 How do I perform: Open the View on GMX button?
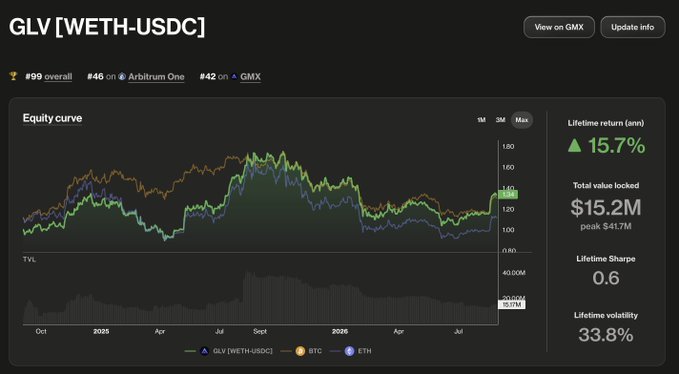(559, 27)
